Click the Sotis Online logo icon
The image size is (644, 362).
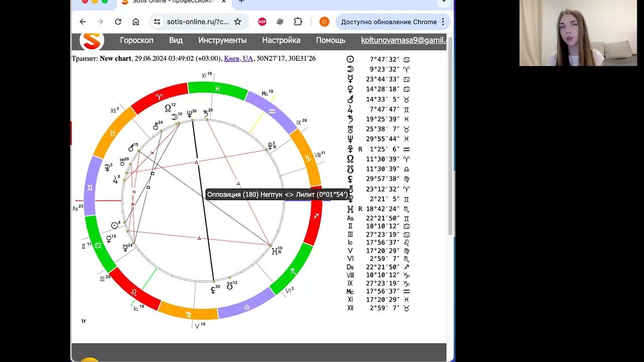(x=92, y=41)
